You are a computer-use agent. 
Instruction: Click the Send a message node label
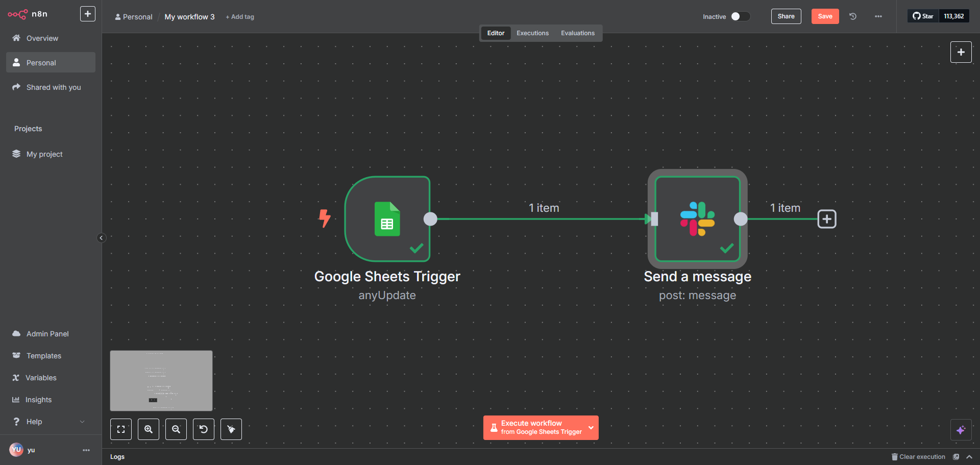[698, 277]
